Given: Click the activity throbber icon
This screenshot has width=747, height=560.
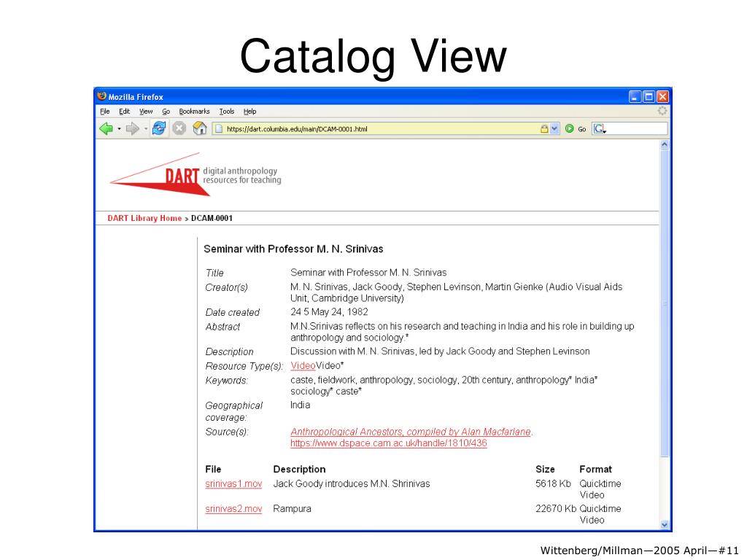Looking at the screenshot, I should point(662,111).
